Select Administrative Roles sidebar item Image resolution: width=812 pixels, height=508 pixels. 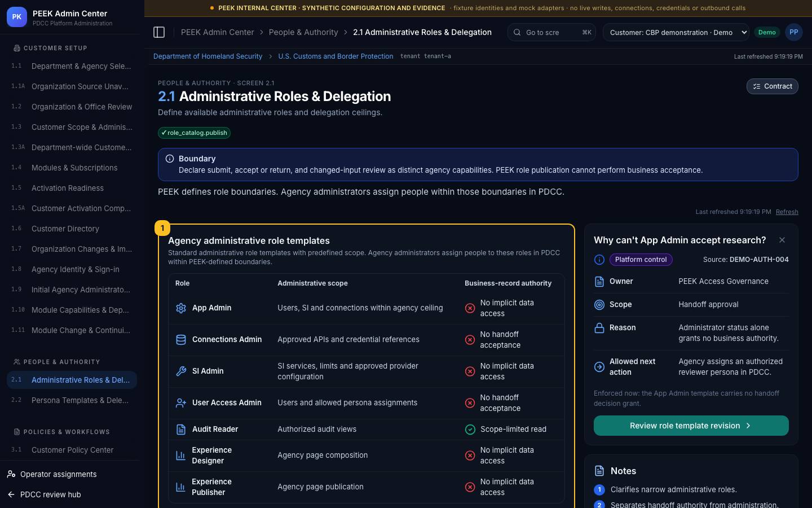(72, 380)
